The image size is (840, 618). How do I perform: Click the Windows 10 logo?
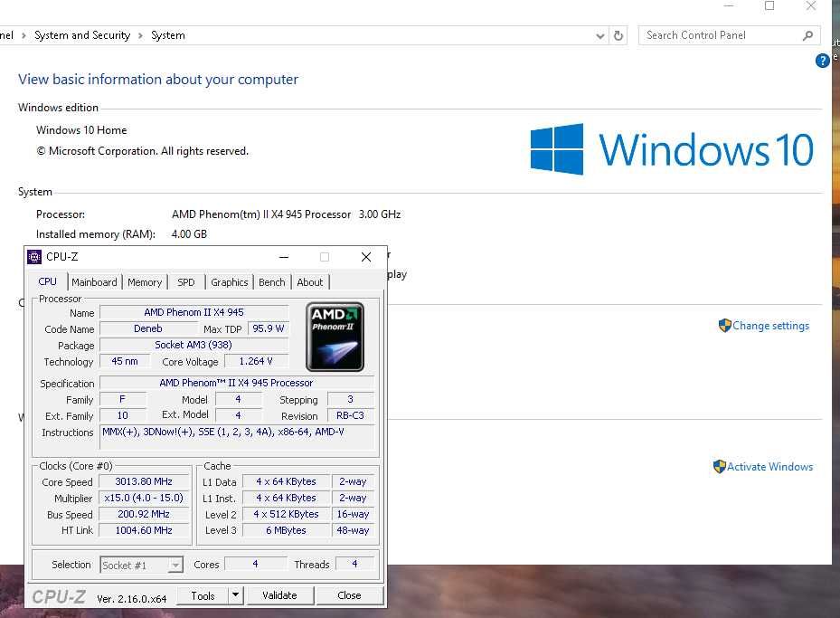[672, 149]
